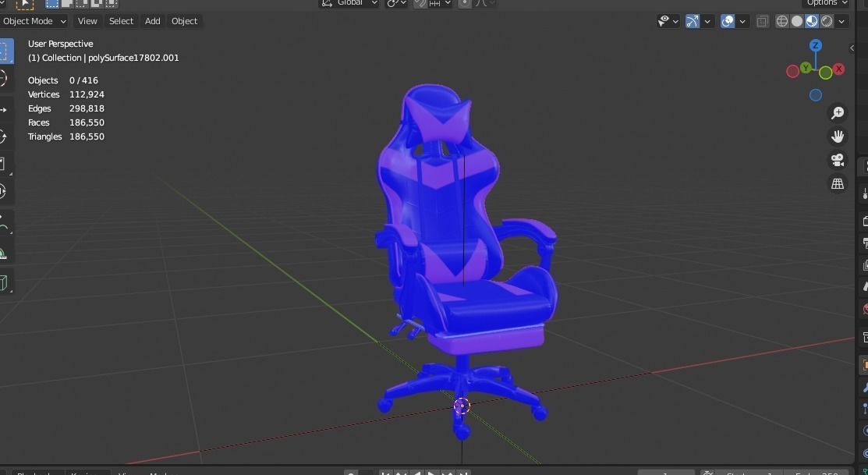Expand the gizmo settings dropdown arrow
The image size is (868, 475).
707,22
